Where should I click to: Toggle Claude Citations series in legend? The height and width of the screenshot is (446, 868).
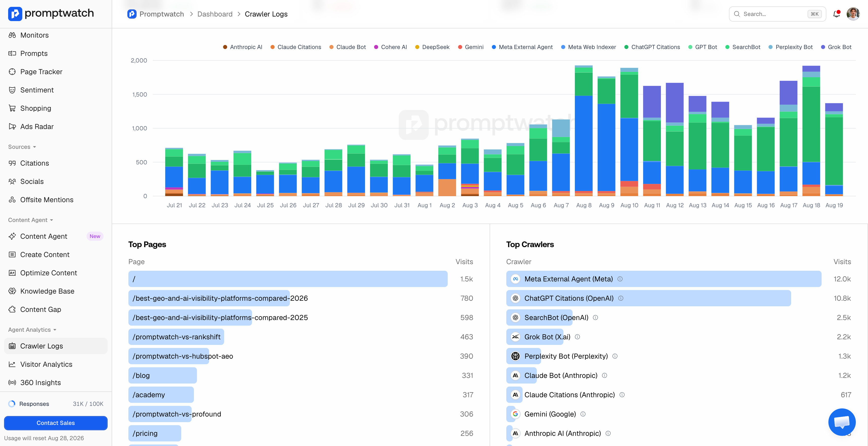296,47
